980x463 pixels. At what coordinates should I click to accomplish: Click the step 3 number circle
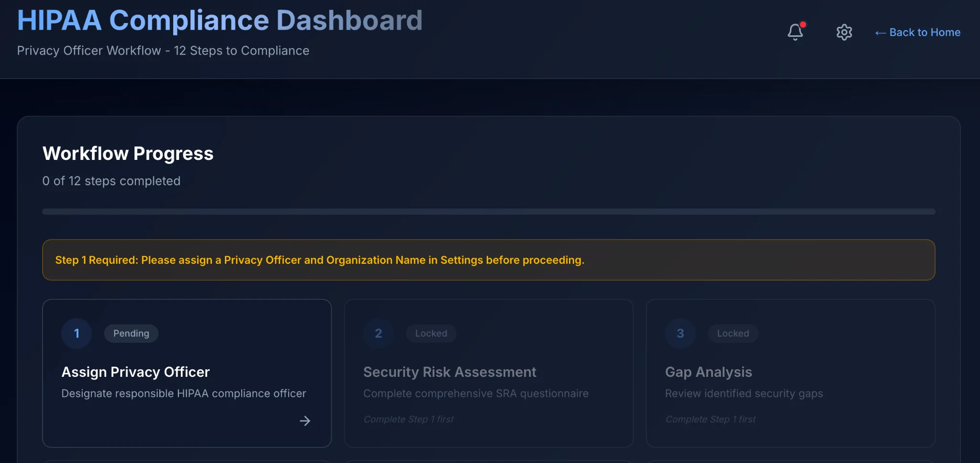(x=680, y=333)
